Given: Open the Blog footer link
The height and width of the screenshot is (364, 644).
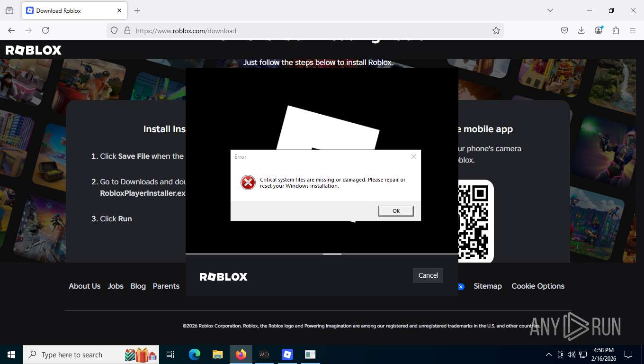Looking at the screenshot, I should (138, 286).
